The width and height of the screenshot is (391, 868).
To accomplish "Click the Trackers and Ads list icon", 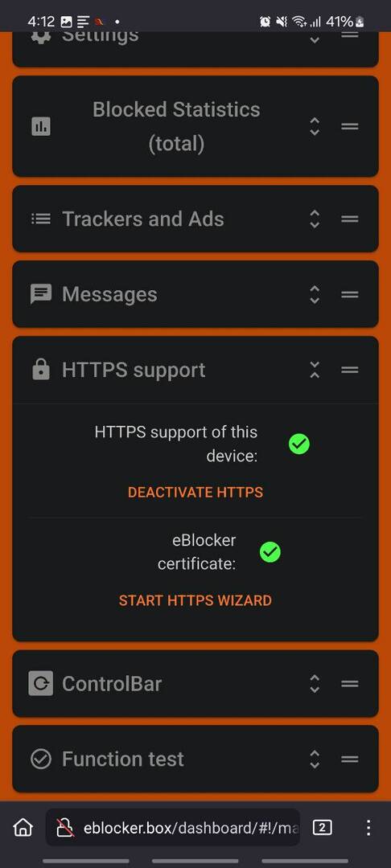I will (x=41, y=219).
